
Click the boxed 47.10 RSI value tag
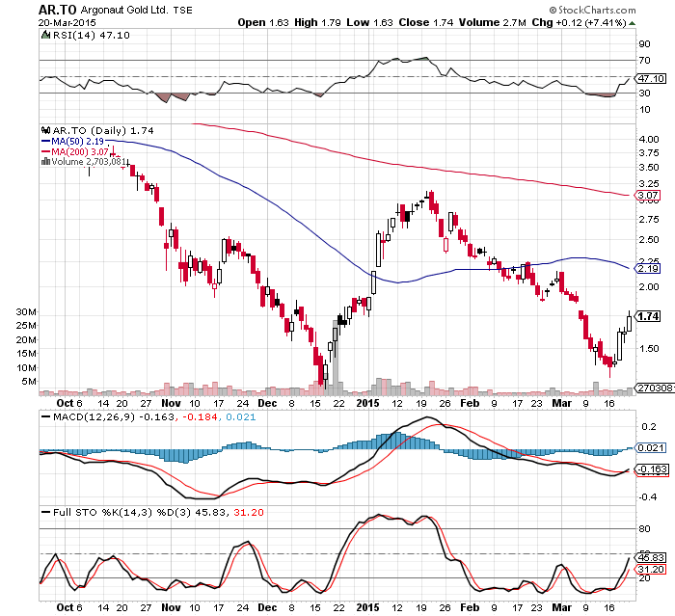[x=651, y=79]
